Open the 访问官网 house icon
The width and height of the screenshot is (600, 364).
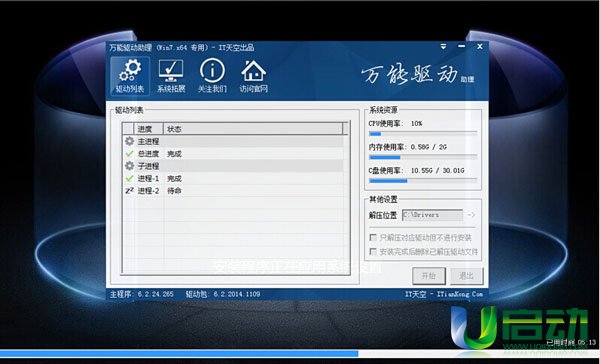(x=253, y=76)
